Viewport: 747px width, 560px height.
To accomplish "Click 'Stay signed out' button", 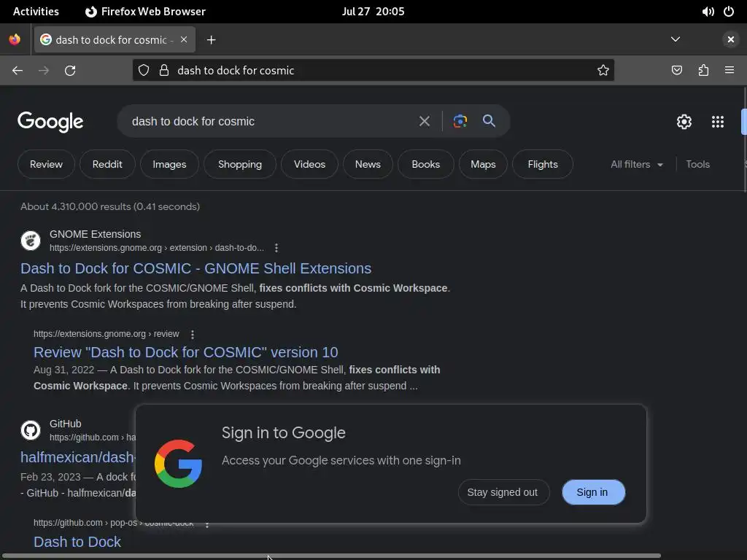I will 503,492.
